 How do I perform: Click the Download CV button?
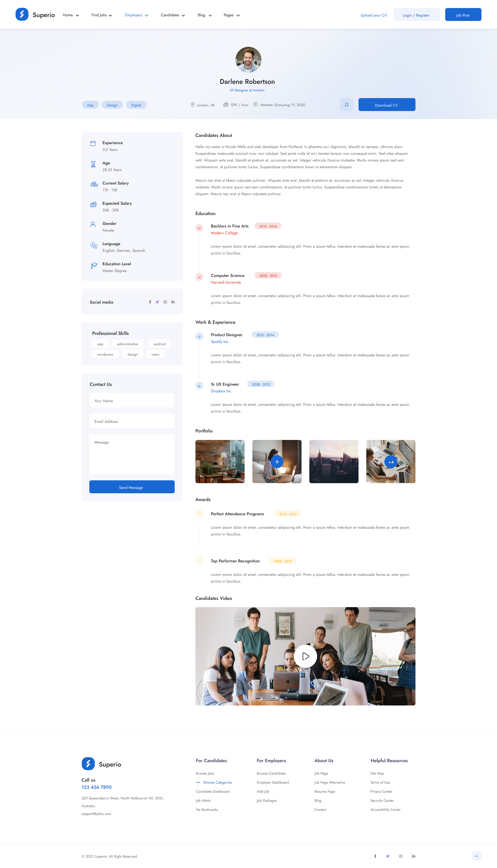(386, 105)
